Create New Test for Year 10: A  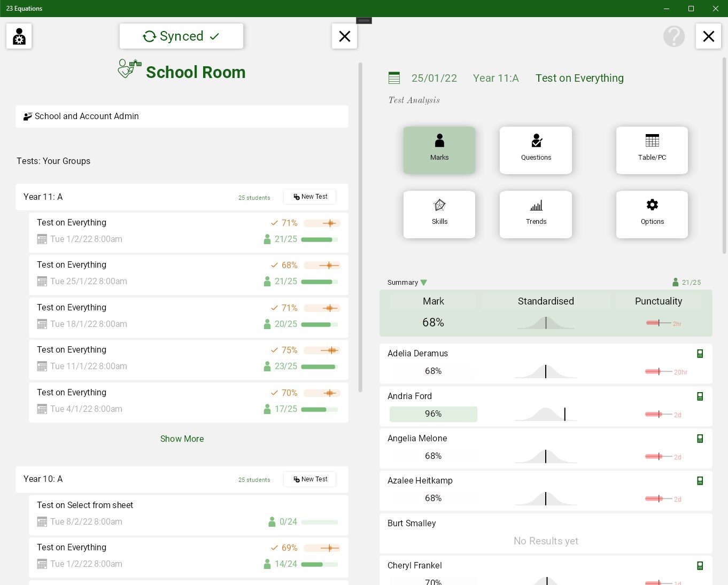(x=310, y=479)
